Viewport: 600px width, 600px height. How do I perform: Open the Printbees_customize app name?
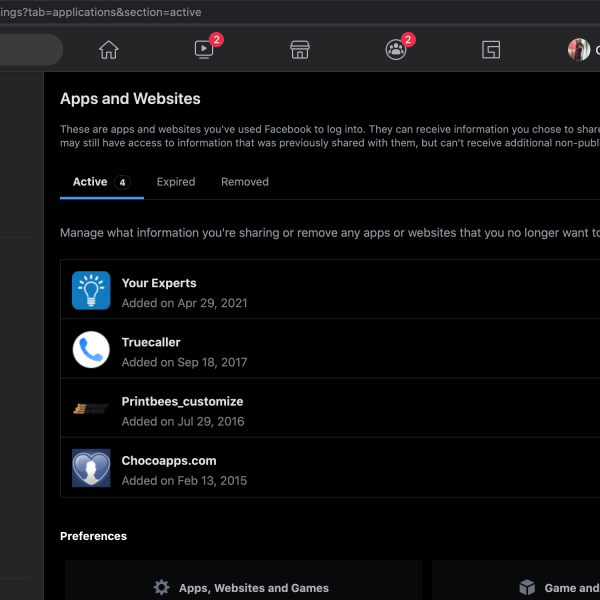point(182,402)
